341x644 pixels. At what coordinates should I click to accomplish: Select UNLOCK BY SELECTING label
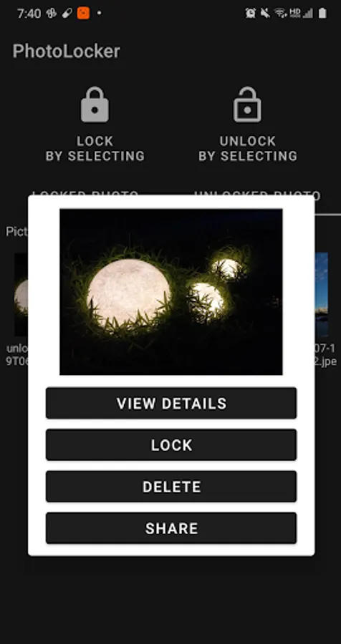tap(248, 148)
